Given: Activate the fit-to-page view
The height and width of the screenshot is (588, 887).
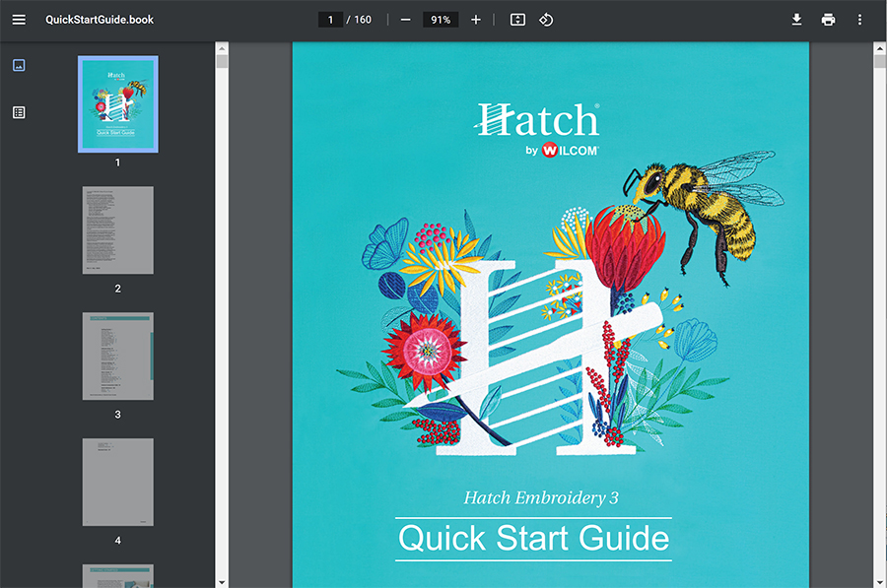Looking at the screenshot, I should (x=516, y=19).
